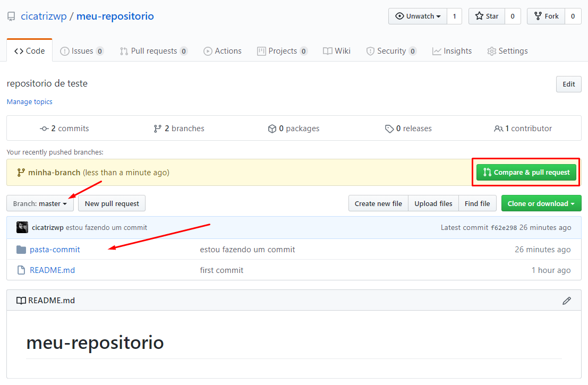The height and width of the screenshot is (385, 588).
Task: Click New pull request button
Action: (112, 203)
